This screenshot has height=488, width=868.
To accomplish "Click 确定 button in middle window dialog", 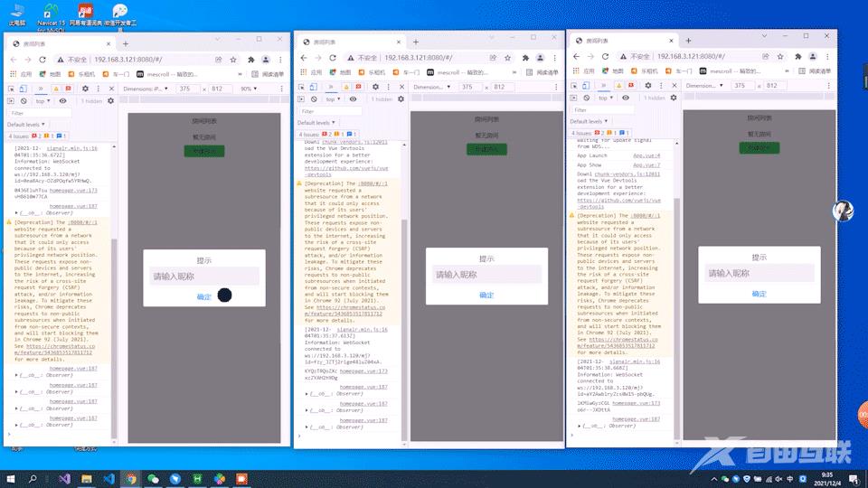I will 486,296.
